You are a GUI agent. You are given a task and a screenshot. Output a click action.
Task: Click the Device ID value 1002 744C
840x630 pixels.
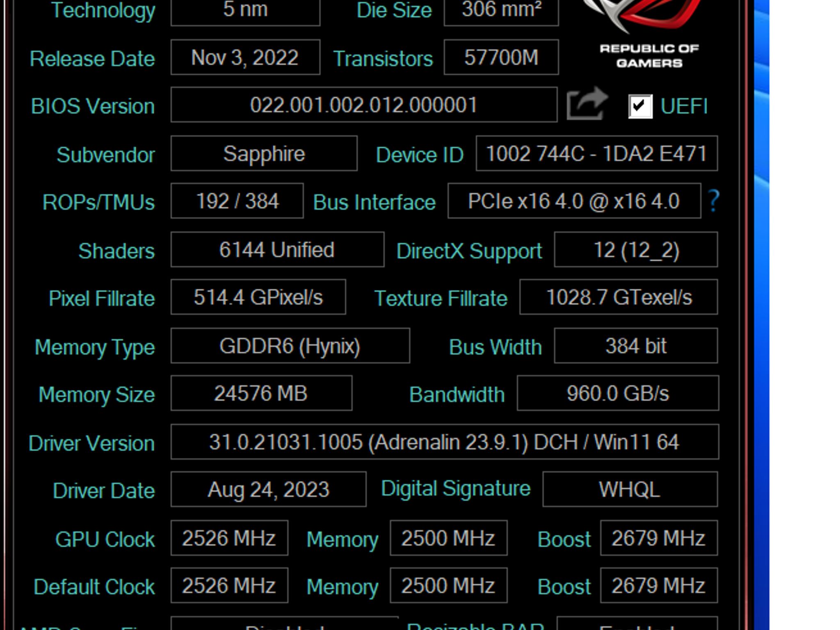(597, 153)
